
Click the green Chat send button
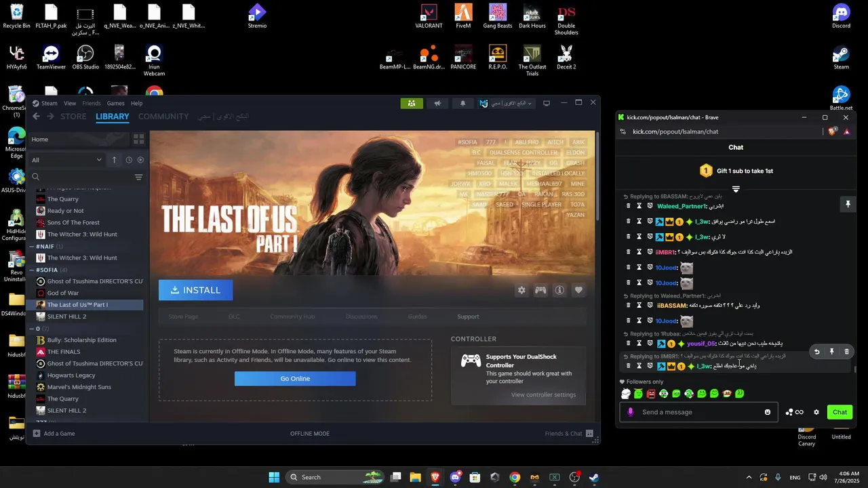pos(840,412)
